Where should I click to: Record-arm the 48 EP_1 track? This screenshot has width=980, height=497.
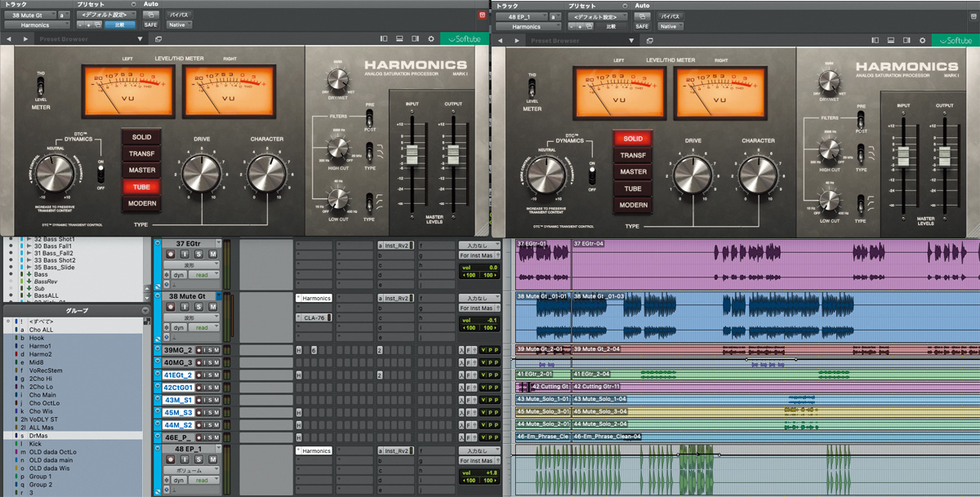point(171,460)
